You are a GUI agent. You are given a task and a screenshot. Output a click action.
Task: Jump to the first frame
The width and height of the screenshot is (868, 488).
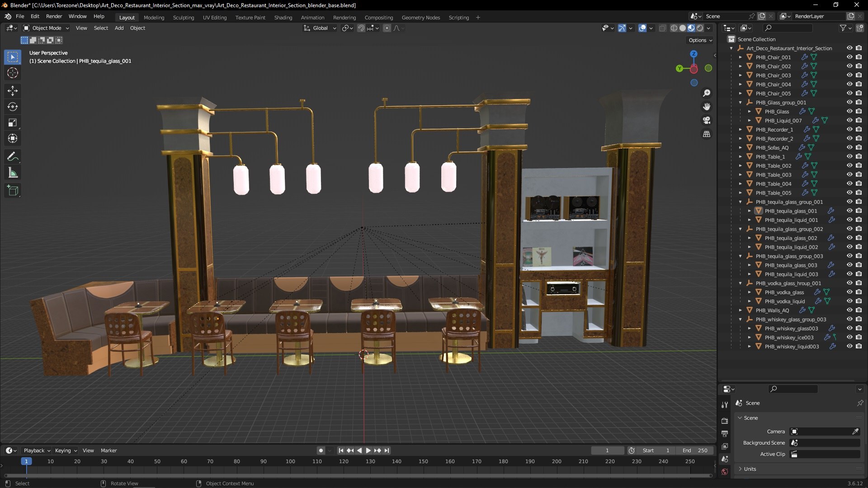(x=341, y=450)
